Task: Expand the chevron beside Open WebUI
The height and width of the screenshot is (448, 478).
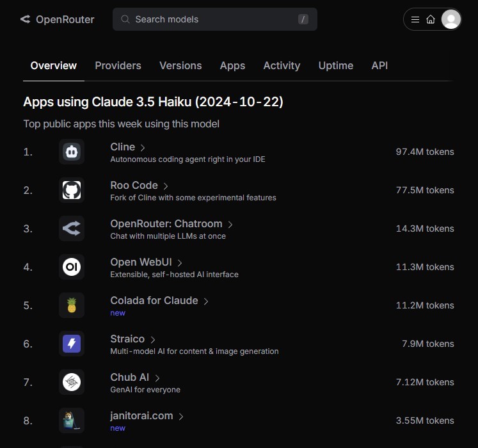Action: 180,263
